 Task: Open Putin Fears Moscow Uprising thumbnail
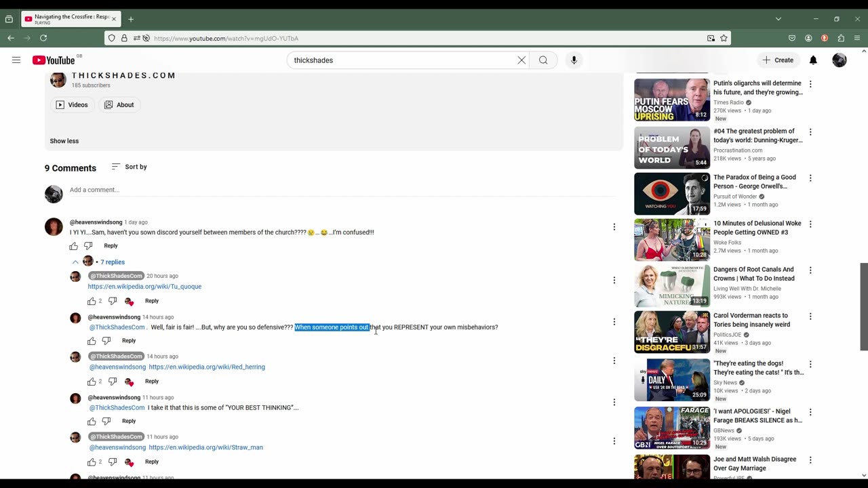(x=672, y=100)
